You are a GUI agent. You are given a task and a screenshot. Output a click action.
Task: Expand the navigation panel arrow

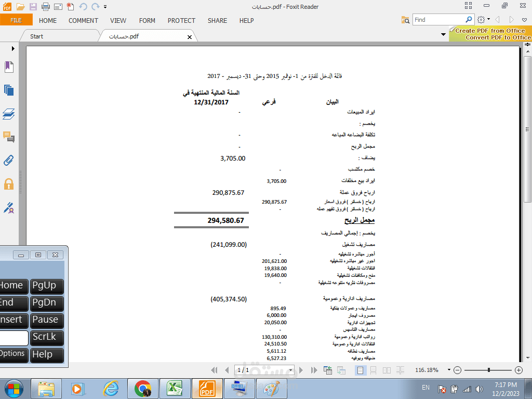tap(13, 48)
